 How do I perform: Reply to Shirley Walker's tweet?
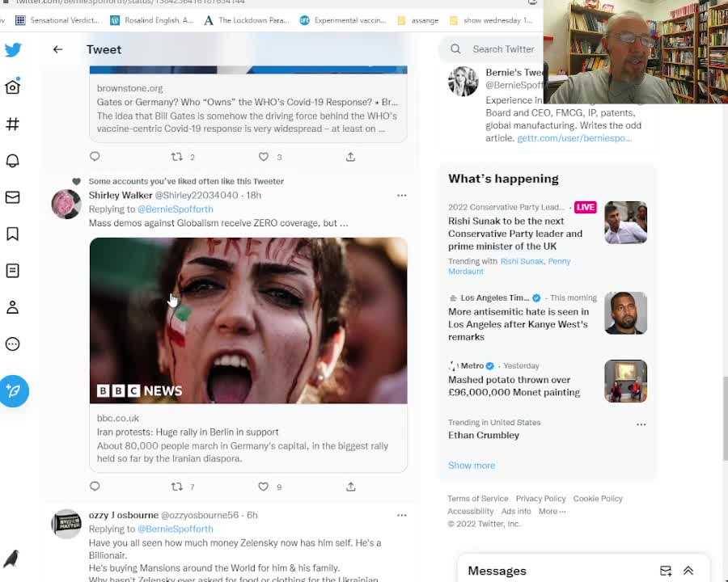[x=95, y=487]
